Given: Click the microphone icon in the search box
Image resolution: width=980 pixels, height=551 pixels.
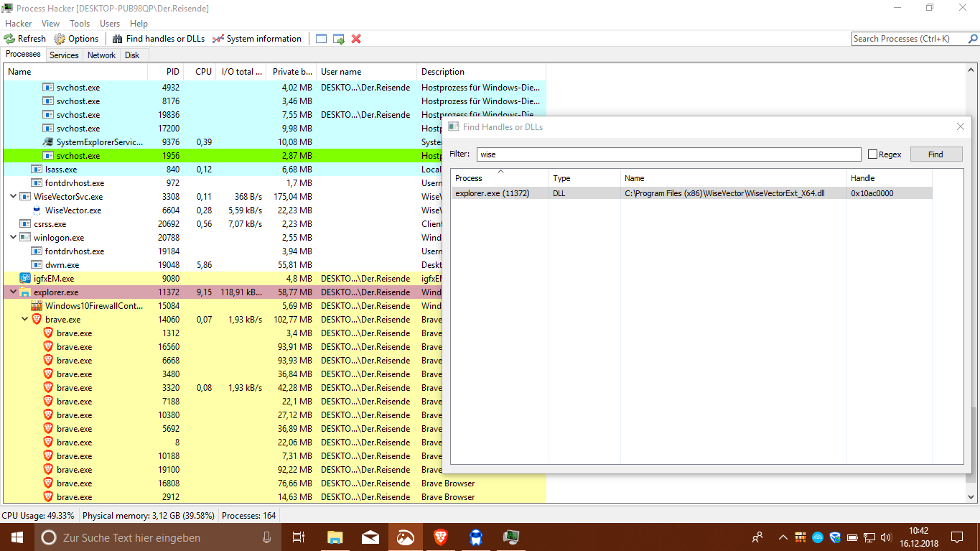Looking at the screenshot, I should click(267, 537).
